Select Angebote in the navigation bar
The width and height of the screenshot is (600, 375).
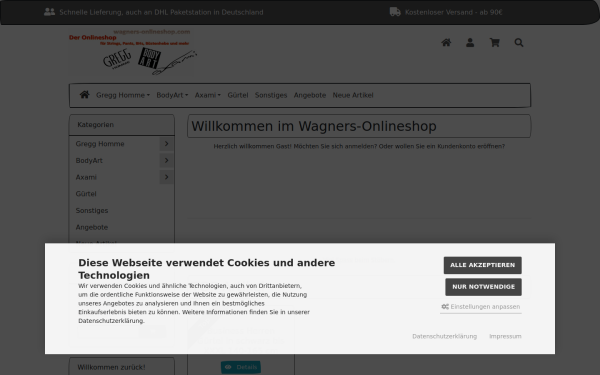(x=310, y=95)
